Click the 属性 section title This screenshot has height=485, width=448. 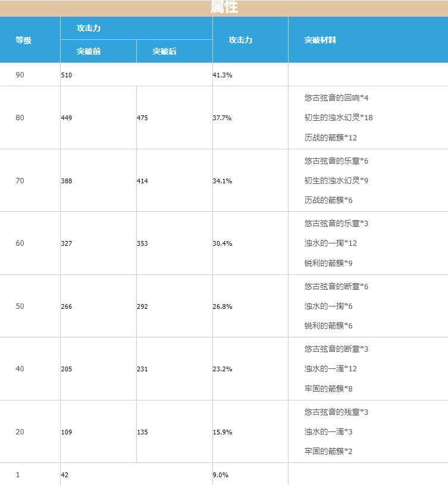pos(224,8)
